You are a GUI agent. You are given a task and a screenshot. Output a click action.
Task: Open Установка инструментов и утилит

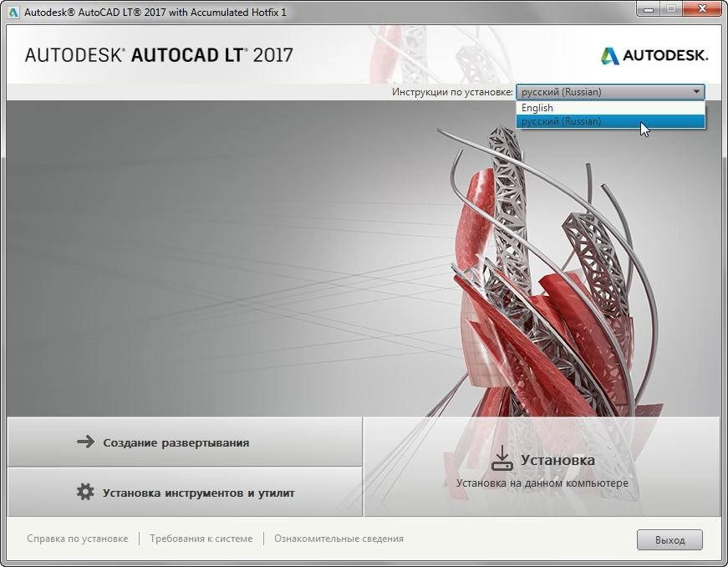tap(185, 493)
